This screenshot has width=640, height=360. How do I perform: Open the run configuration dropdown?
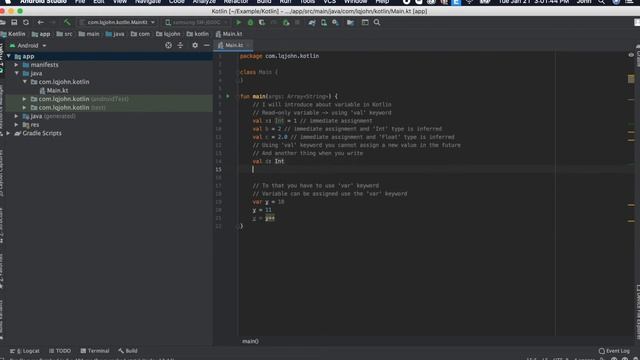pyautogui.click(x=118, y=22)
